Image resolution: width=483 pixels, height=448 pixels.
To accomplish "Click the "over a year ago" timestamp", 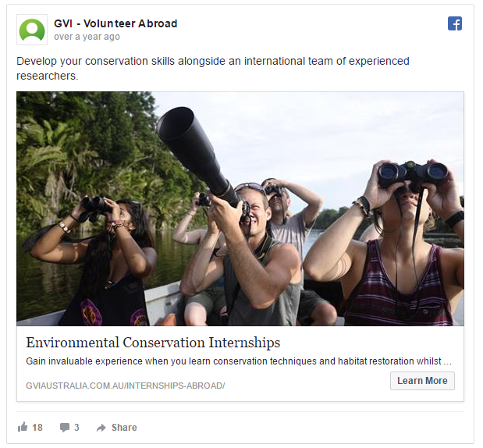I will (87, 37).
